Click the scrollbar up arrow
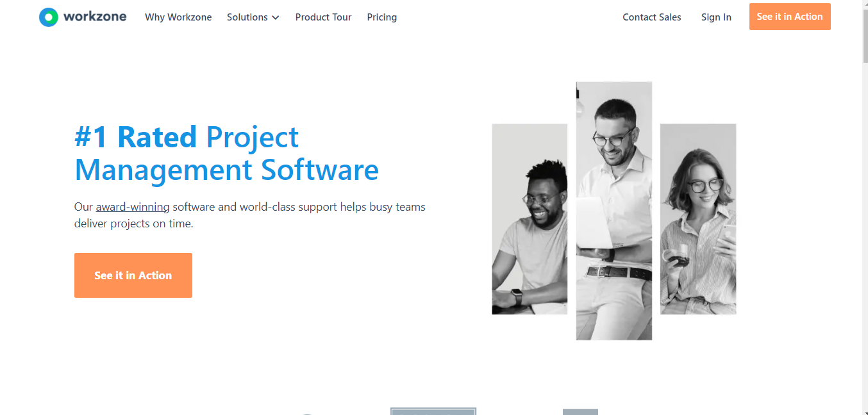The height and width of the screenshot is (415, 868). click(865, 4)
